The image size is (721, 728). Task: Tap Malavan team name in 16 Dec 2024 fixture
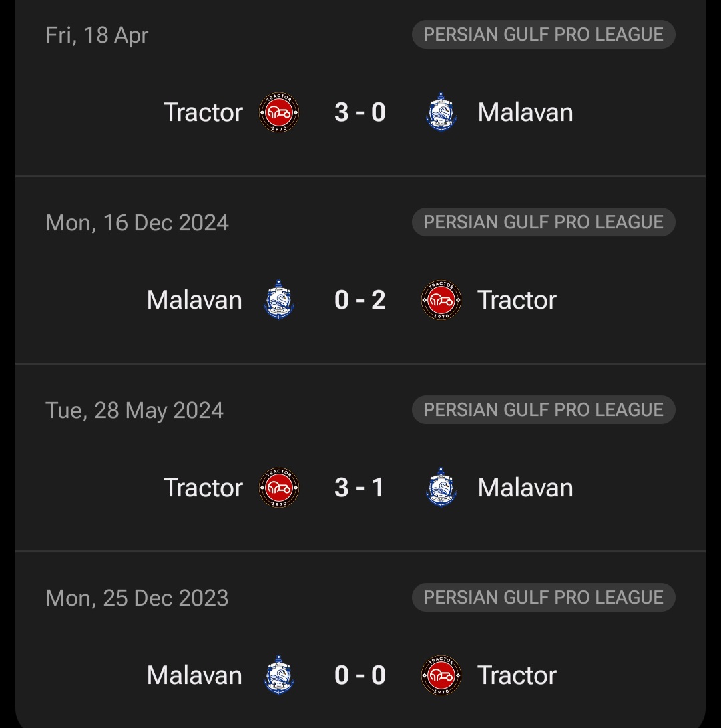coord(194,300)
